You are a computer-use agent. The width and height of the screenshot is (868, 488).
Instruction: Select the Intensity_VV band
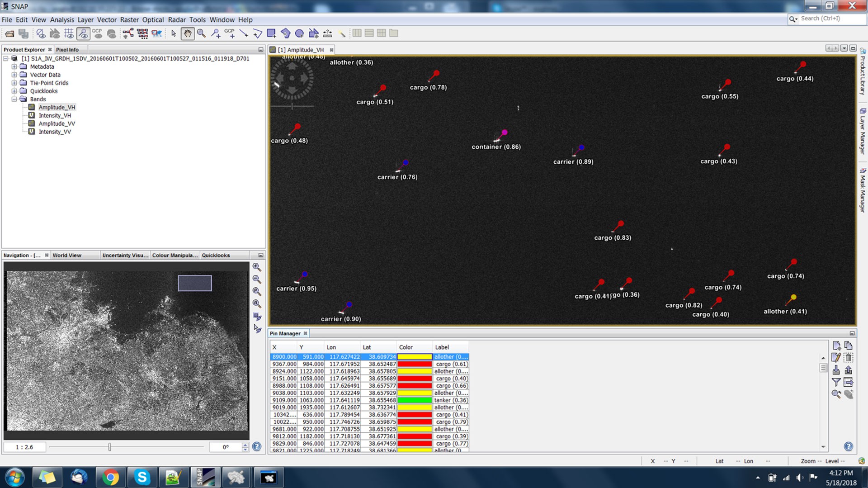[55, 132]
